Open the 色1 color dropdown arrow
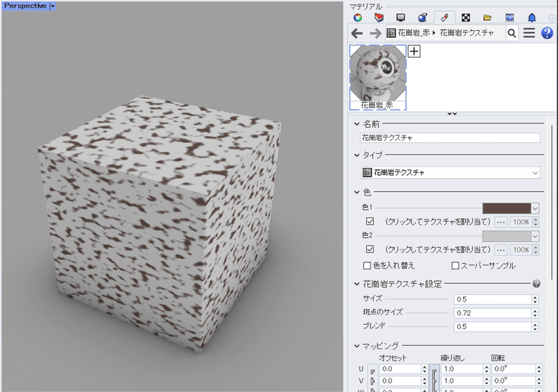 535,209
